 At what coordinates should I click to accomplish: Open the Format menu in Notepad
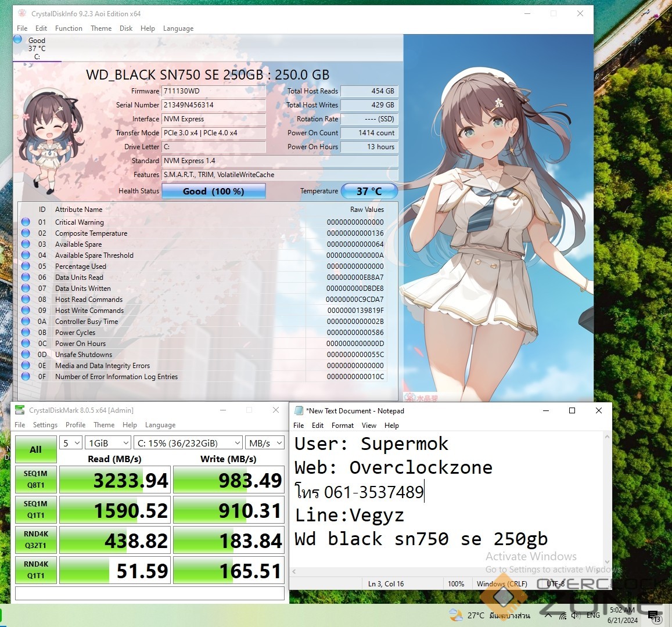tap(342, 425)
